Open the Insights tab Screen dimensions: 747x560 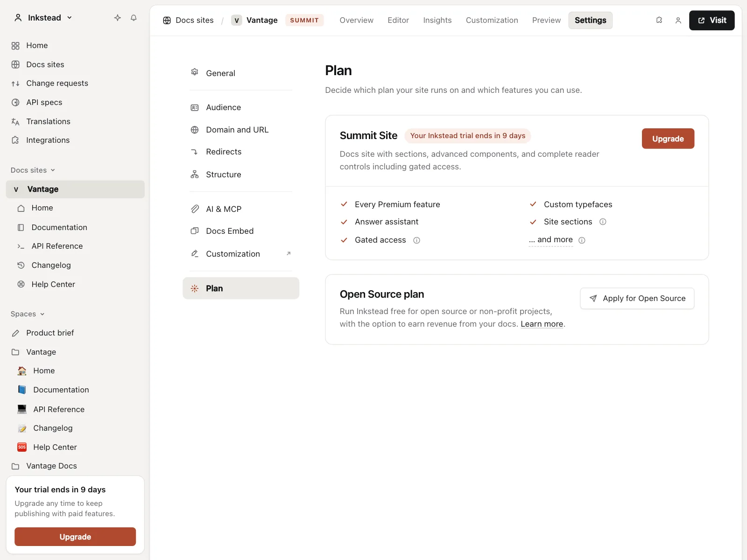437,21
